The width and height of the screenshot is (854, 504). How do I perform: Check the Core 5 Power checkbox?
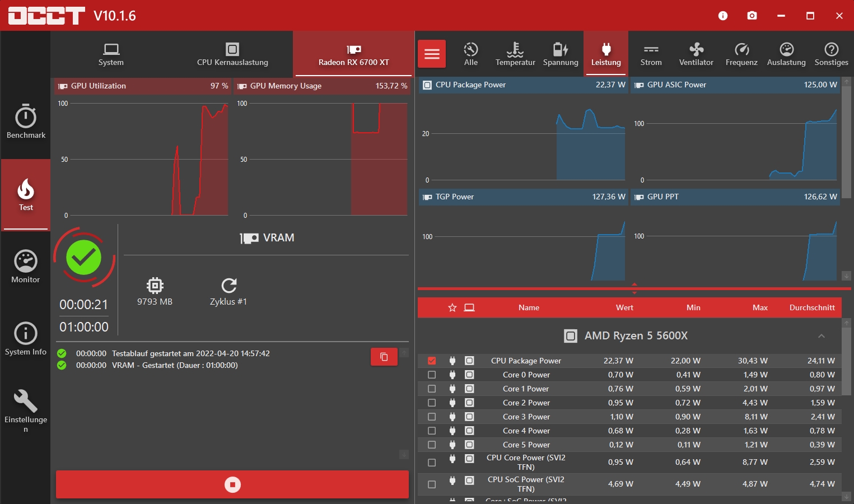[x=432, y=445]
